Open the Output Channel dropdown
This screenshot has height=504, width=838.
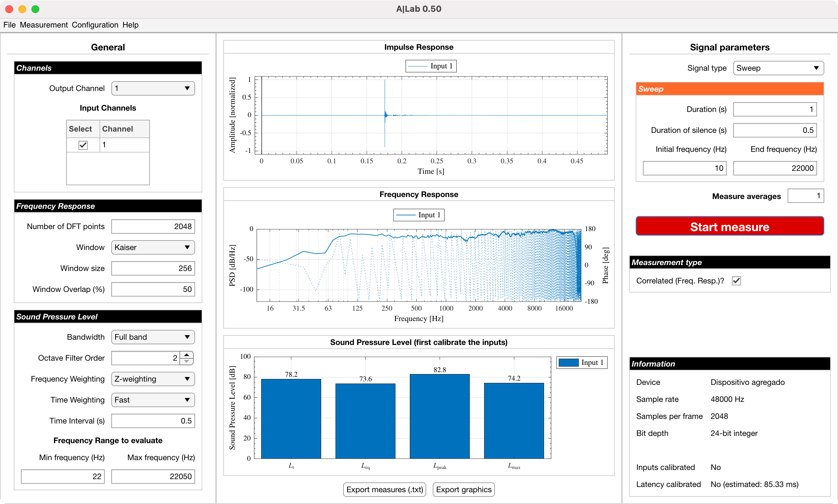pos(153,88)
